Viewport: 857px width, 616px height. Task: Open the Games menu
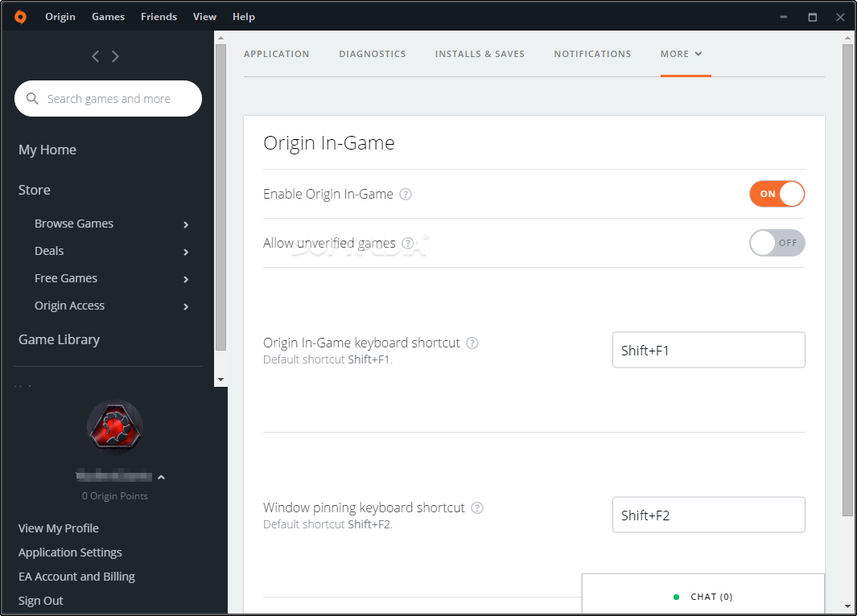pos(108,17)
